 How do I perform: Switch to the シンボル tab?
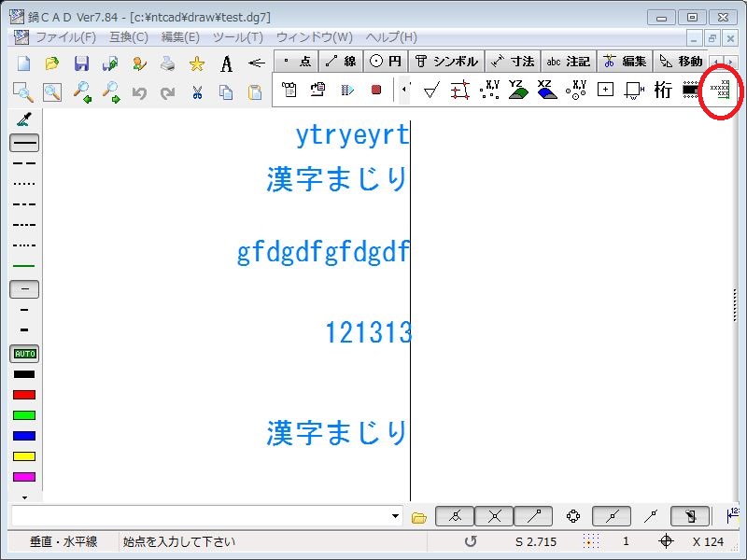(x=446, y=62)
